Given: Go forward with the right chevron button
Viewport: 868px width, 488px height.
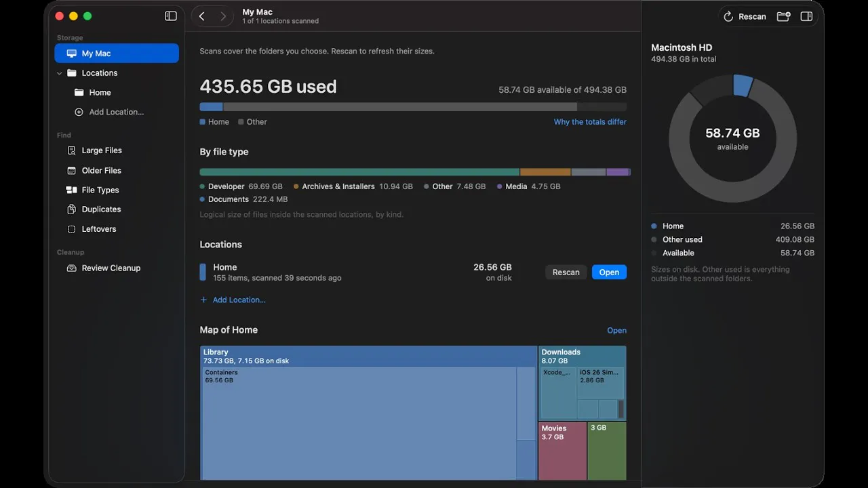Looking at the screenshot, I should (222, 16).
